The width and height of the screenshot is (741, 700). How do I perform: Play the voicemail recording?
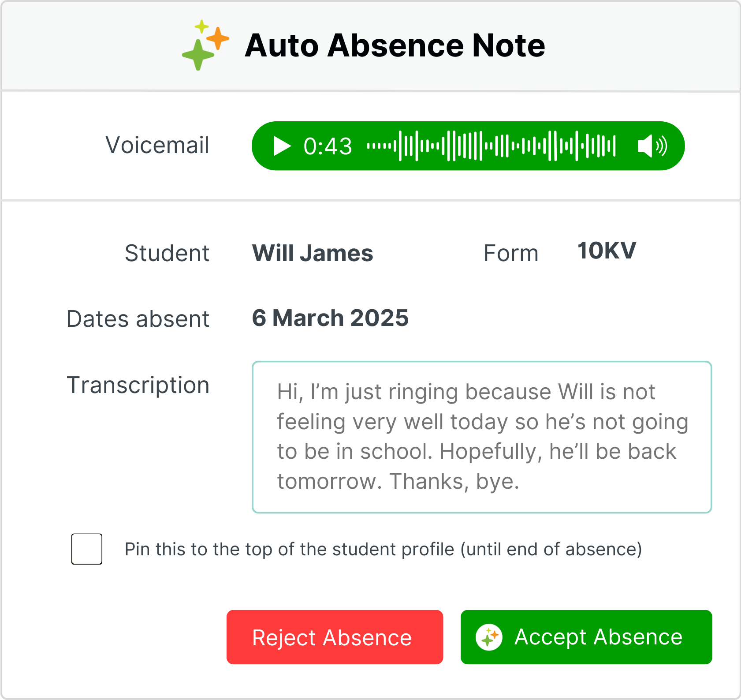(282, 146)
